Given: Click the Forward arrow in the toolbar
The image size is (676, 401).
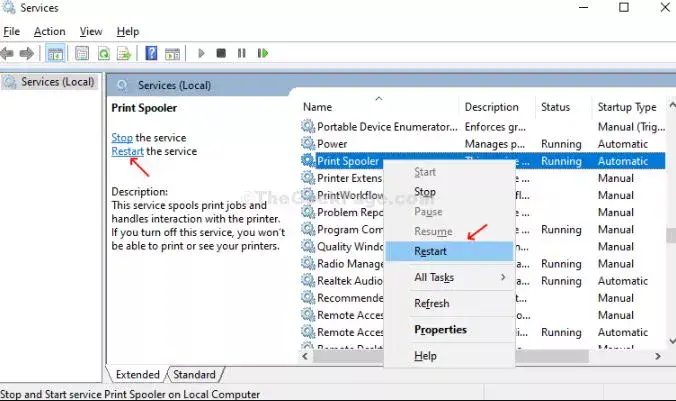Looking at the screenshot, I should click(x=27, y=53).
